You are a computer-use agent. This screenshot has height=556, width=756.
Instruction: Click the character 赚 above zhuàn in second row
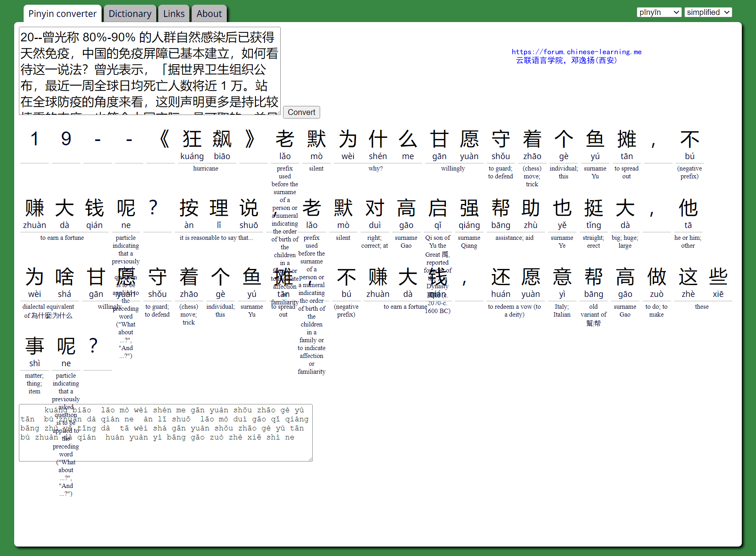click(x=35, y=208)
